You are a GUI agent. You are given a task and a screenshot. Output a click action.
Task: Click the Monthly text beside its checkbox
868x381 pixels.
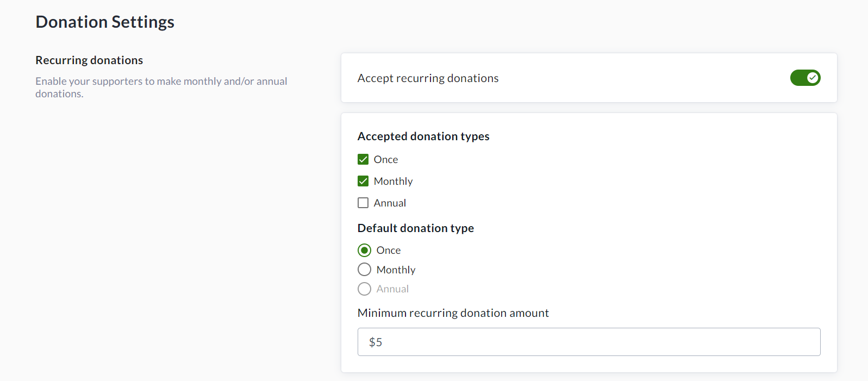tap(393, 181)
